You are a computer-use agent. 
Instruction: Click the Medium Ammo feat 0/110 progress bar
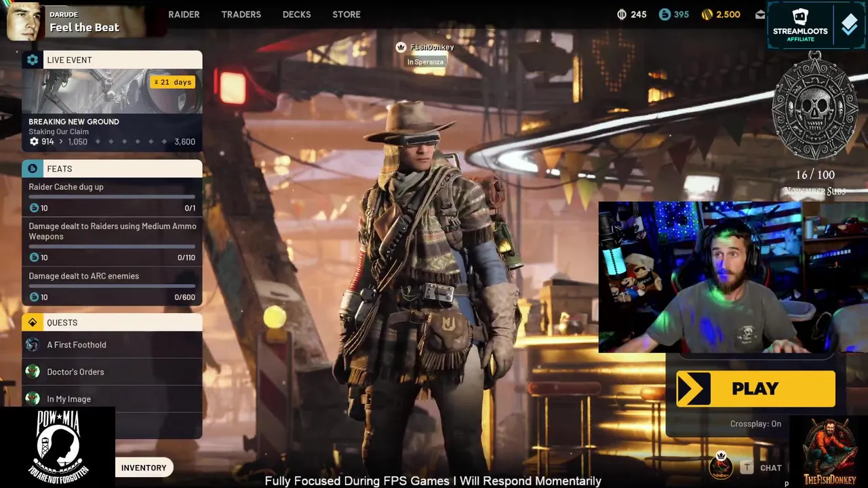pos(112,247)
